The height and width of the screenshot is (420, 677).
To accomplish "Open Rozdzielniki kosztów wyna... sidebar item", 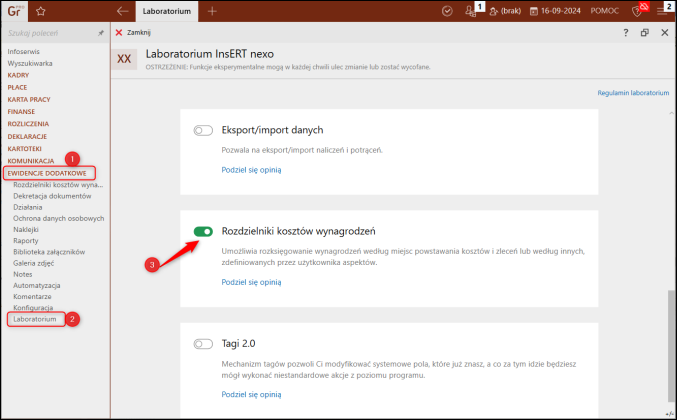I will [x=58, y=185].
